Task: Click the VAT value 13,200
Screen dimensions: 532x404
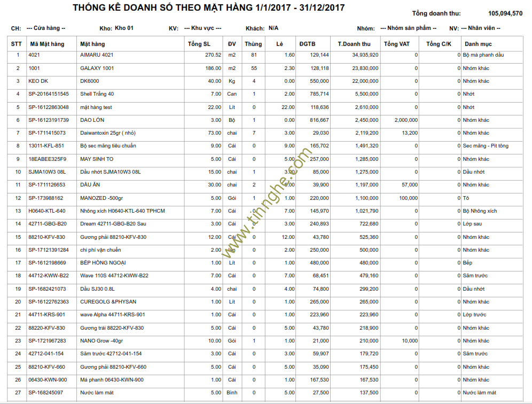Action: (410, 133)
